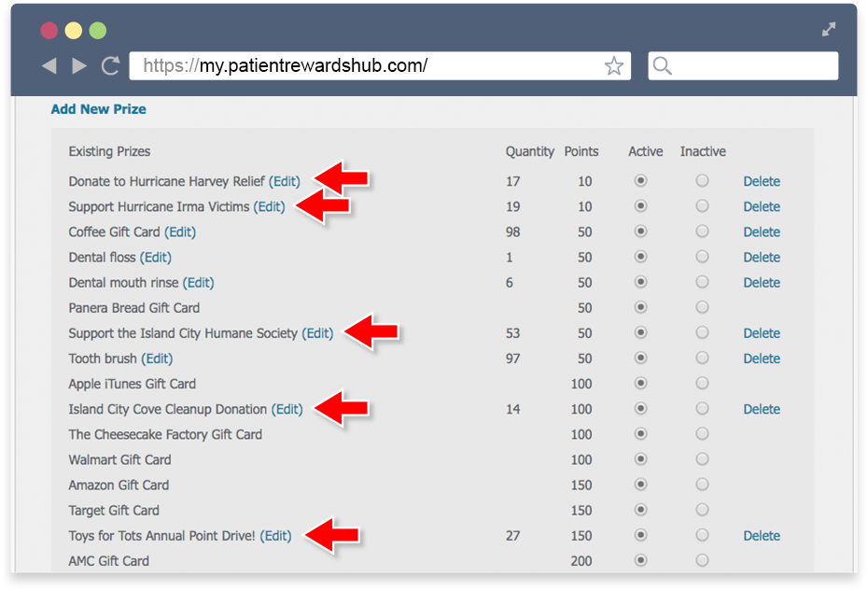Image resolution: width=868 pixels, height=591 pixels.
Task: Edit Donate to Hurricane Harvey Relief prize
Action: pos(285,182)
